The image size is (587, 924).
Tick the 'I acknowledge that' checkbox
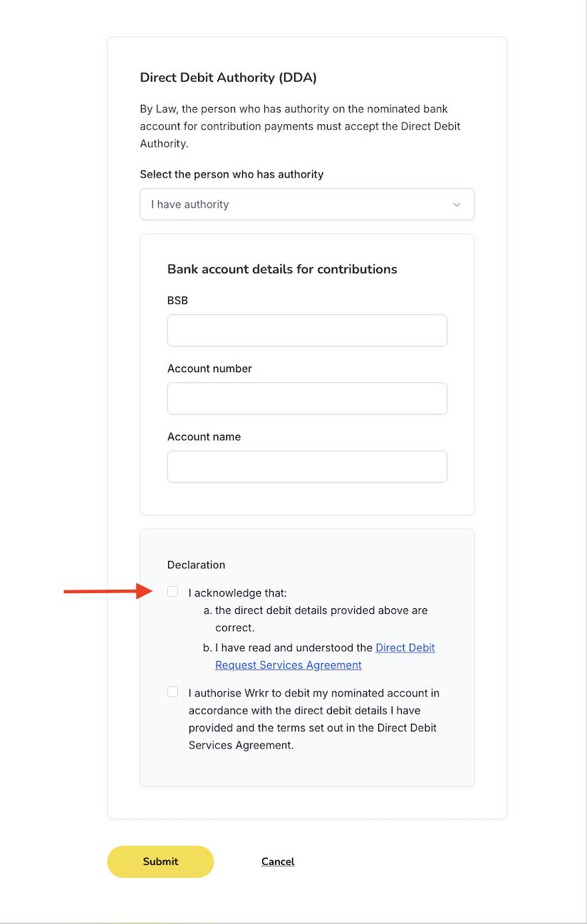[x=172, y=592]
